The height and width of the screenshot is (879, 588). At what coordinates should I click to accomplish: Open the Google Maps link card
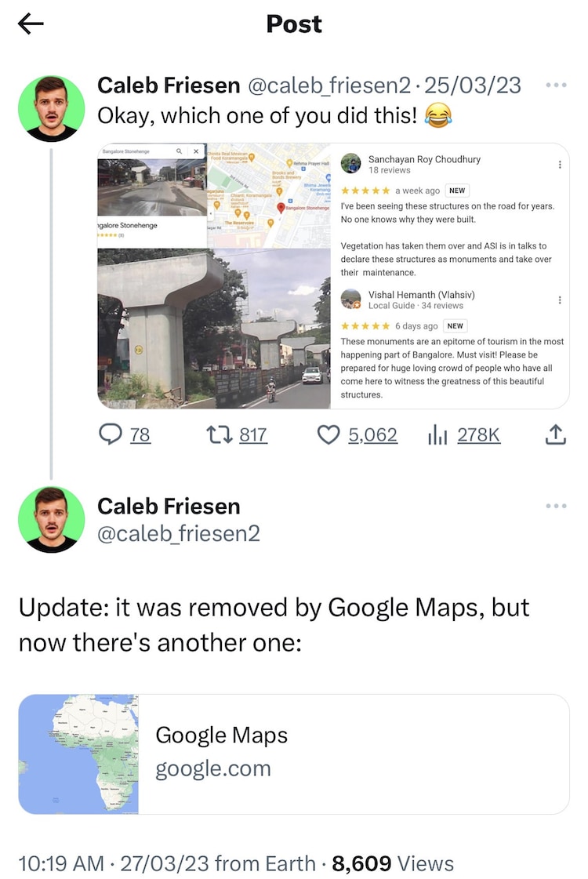[353, 754]
